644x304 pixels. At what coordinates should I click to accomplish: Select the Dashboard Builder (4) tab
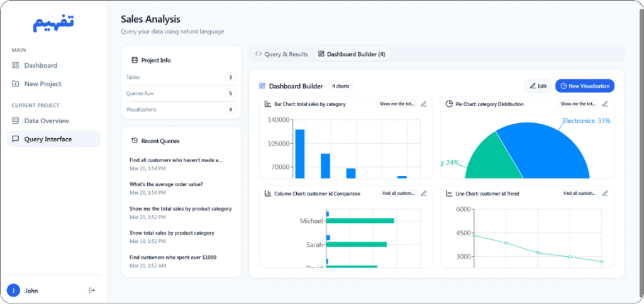pyautogui.click(x=352, y=54)
